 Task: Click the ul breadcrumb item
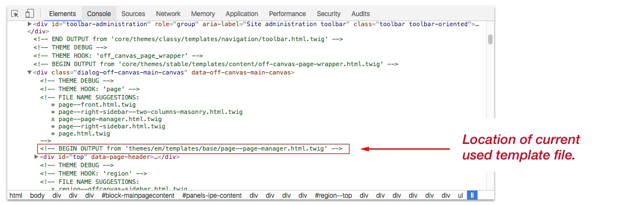tap(460, 196)
